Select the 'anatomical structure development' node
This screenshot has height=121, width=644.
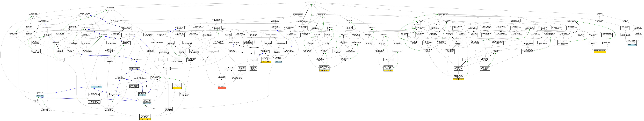[x=85, y=14]
